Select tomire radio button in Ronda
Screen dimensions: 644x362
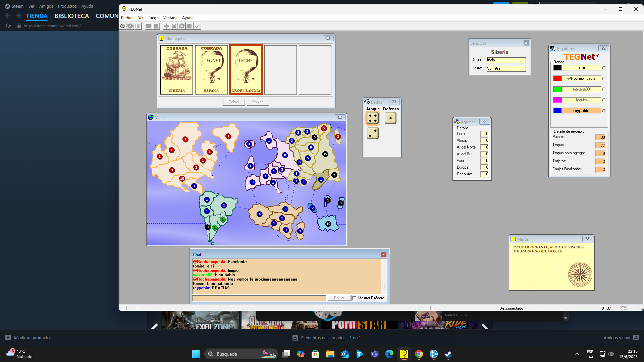pos(604,68)
